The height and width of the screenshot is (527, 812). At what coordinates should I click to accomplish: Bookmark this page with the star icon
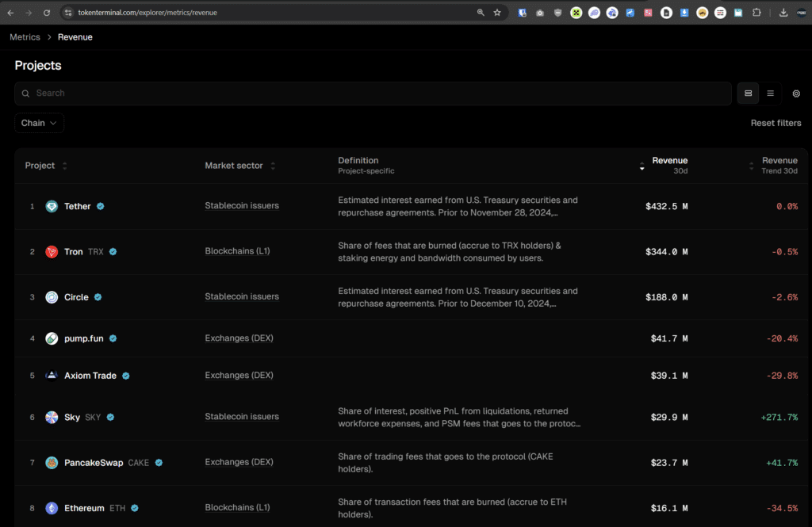[x=497, y=13]
